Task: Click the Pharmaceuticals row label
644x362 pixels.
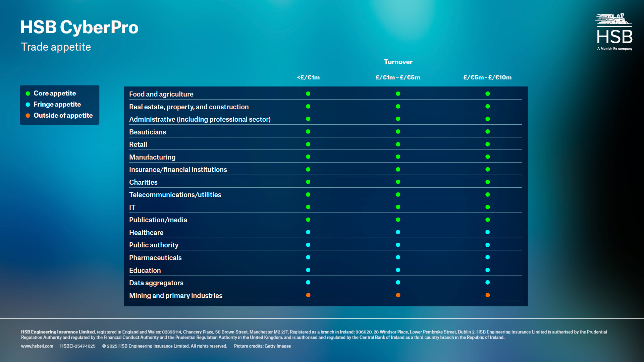Action: tap(155, 258)
